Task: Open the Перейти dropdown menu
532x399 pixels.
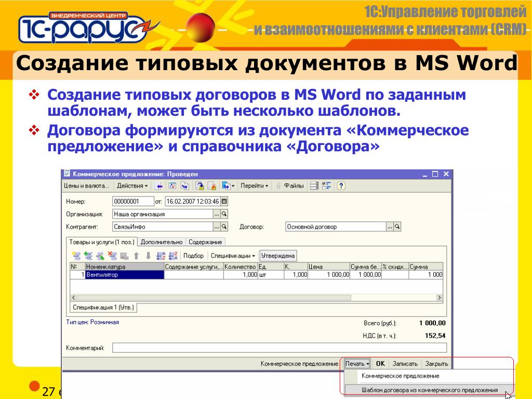Action: click(x=255, y=185)
